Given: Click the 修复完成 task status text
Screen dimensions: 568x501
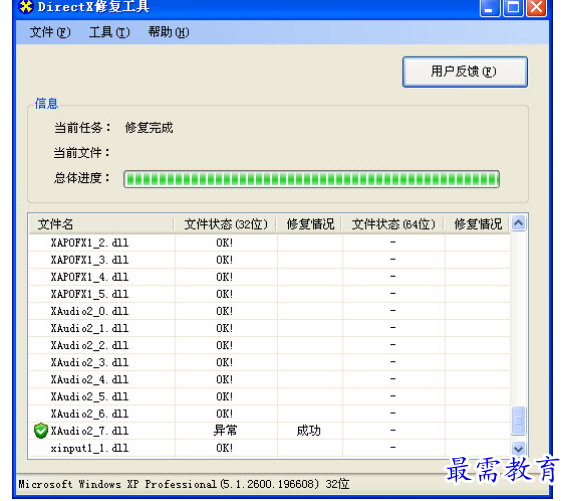Looking at the screenshot, I should 149,128.
